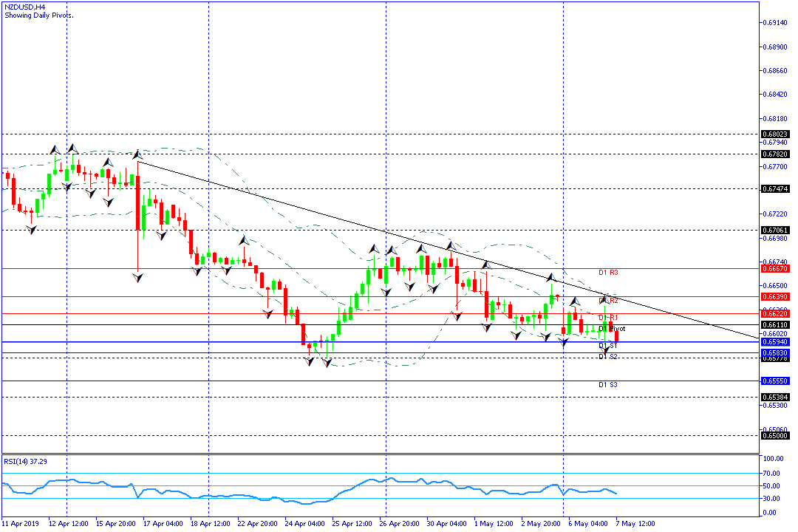Viewport: 798px width, 532px height.
Task: Click the up fractal beside the D1 R2 label
Action: (x=604, y=299)
